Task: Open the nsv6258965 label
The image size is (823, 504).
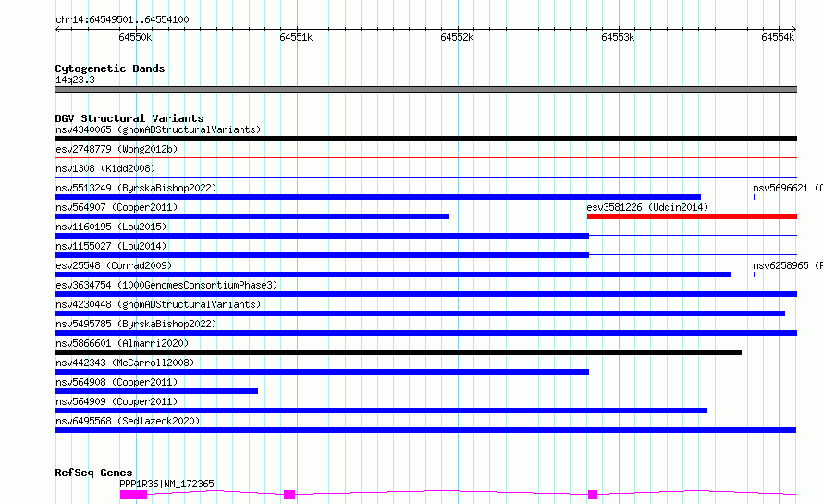Action: tap(787, 265)
